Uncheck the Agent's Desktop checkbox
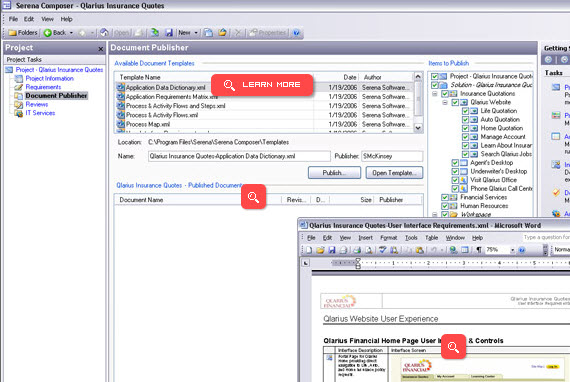The width and height of the screenshot is (570, 382). (455, 163)
